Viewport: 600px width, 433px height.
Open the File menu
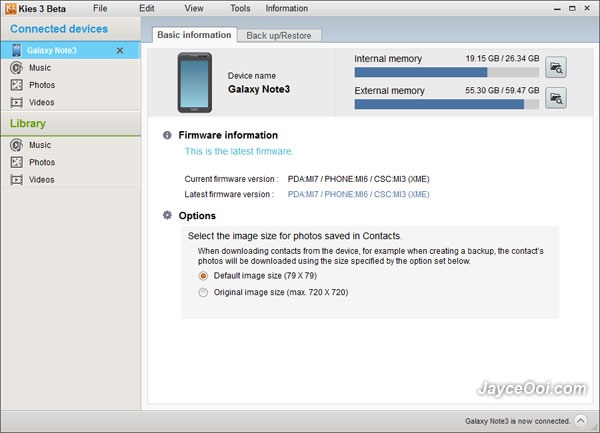point(100,8)
